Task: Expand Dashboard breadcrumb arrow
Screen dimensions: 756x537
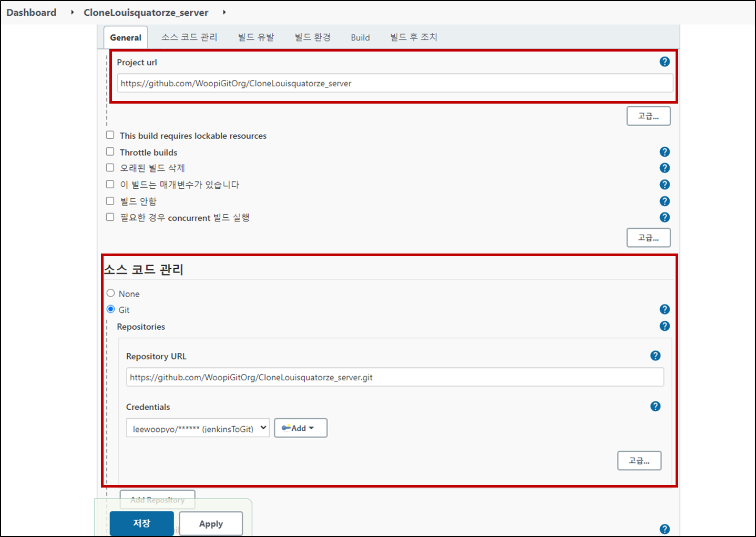Action: click(72, 12)
